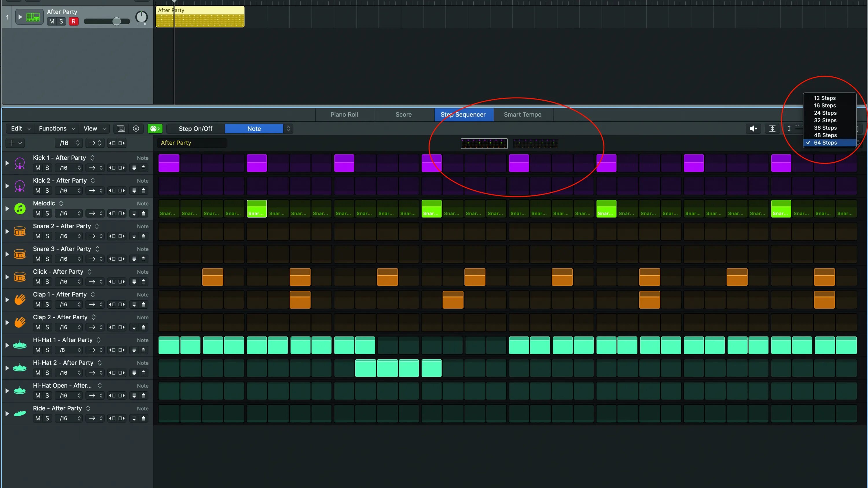Click the Kick 1 drum icon
The width and height of the screenshot is (868, 488).
pos(20,163)
